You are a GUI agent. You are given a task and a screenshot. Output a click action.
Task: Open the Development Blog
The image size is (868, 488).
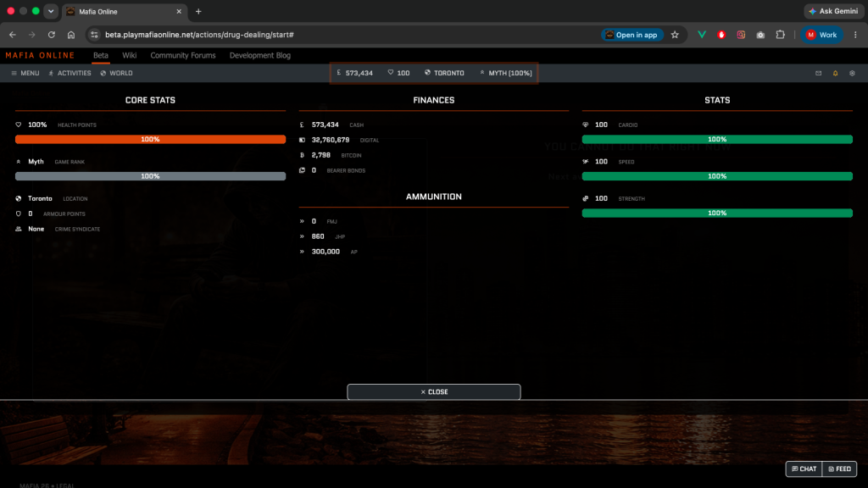coord(260,55)
